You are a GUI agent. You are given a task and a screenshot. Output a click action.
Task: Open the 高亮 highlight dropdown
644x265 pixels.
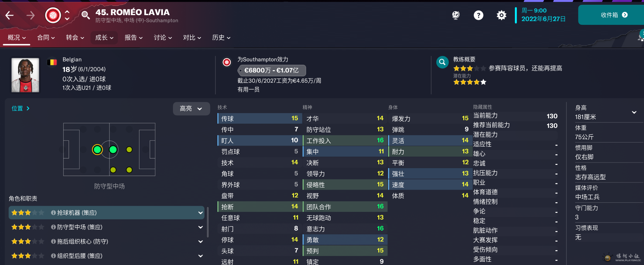[191, 109]
